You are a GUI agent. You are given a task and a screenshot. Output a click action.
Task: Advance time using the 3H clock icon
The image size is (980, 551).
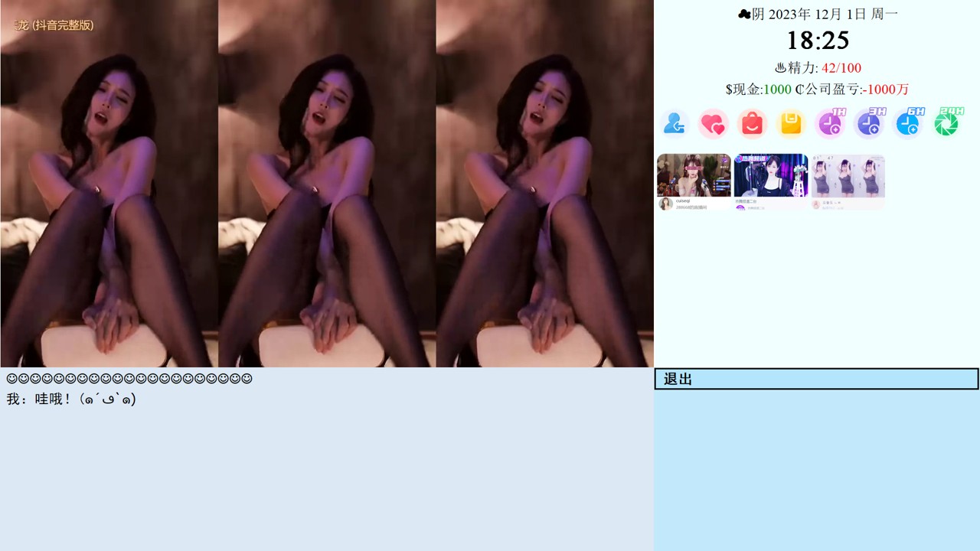pos(869,123)
